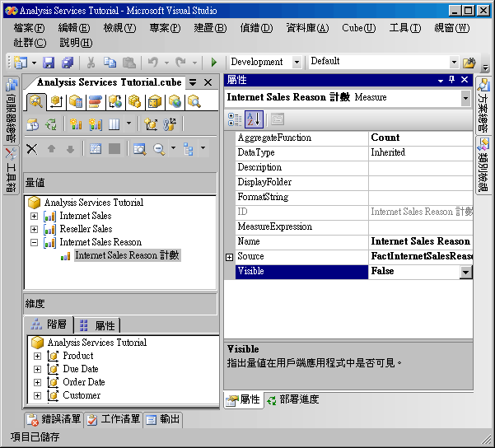Toggle Categorized view in Properties
The image size is (495, 448).
click(235, 119)
